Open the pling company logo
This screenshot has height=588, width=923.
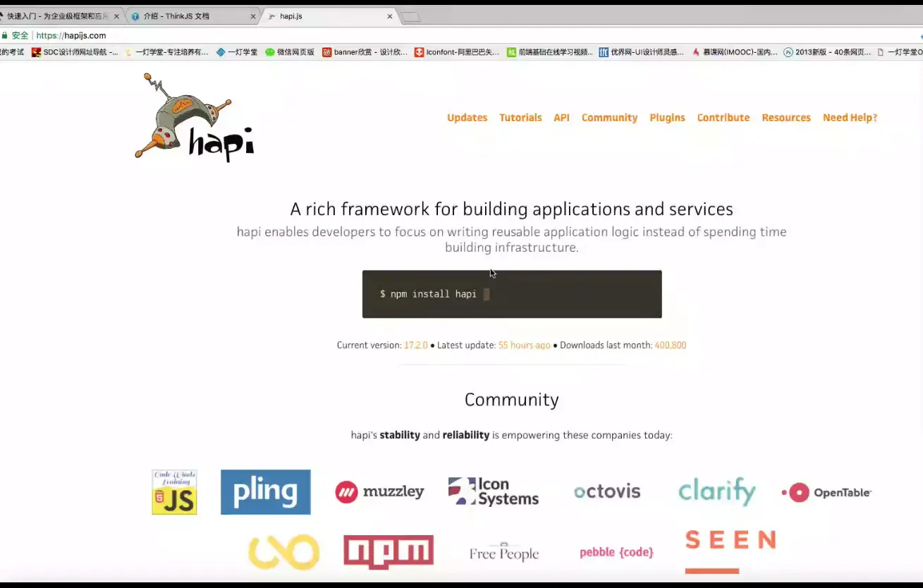pos(265,492)
